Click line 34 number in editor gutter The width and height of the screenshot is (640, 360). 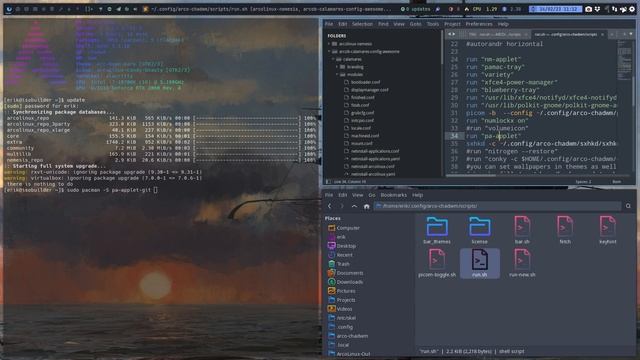[454, 136]
